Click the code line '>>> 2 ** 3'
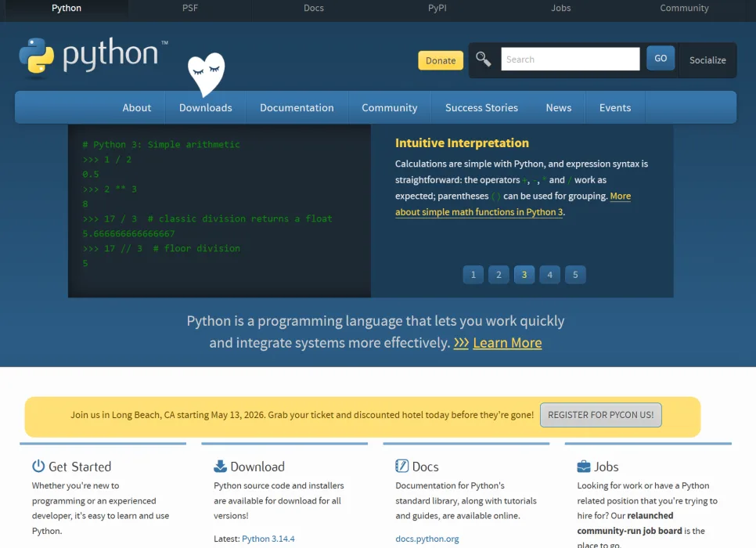 [x=110, y=189]
